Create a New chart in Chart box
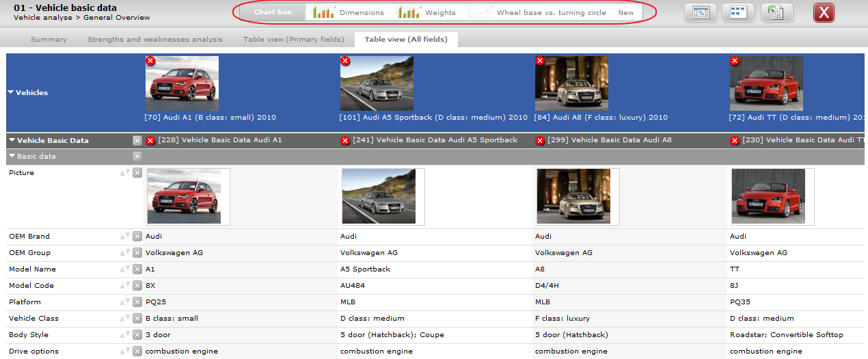 626,12
